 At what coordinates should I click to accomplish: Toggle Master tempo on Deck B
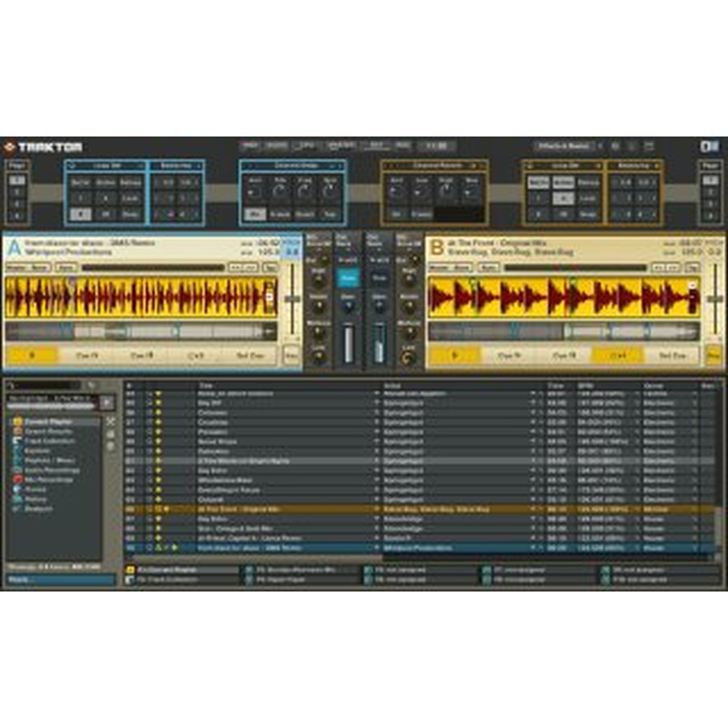[x=450, y=268]
